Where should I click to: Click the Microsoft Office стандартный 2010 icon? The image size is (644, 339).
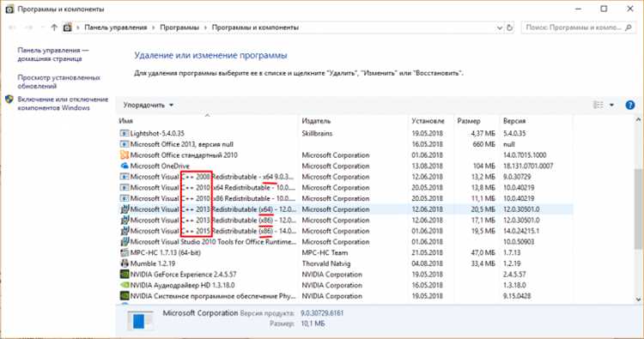124,155
